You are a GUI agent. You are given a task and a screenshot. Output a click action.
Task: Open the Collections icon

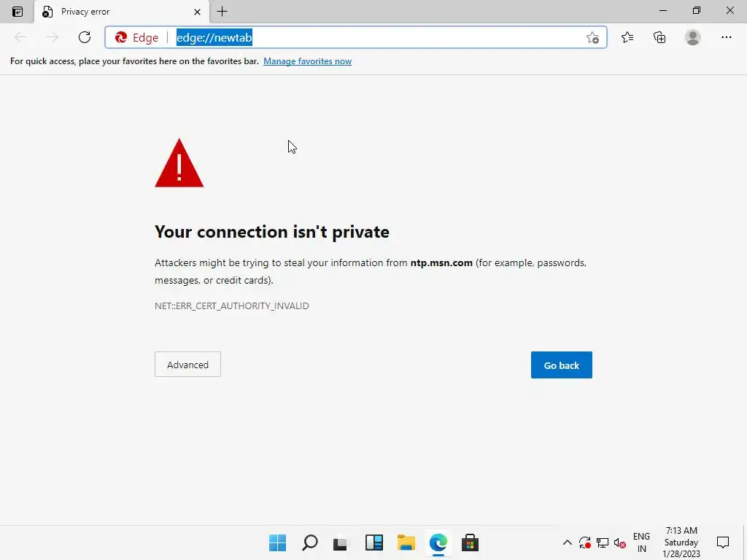(x=659, y=37)
